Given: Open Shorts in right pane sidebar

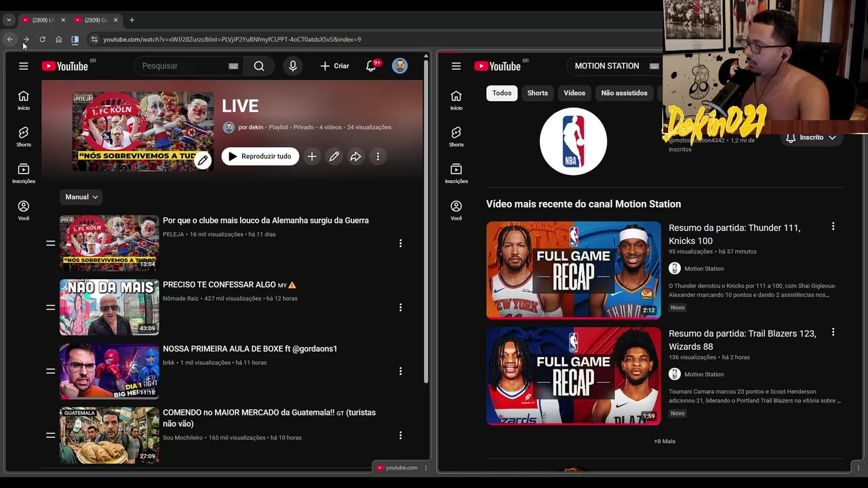Looking at the screenshot, I should [456, 137].
